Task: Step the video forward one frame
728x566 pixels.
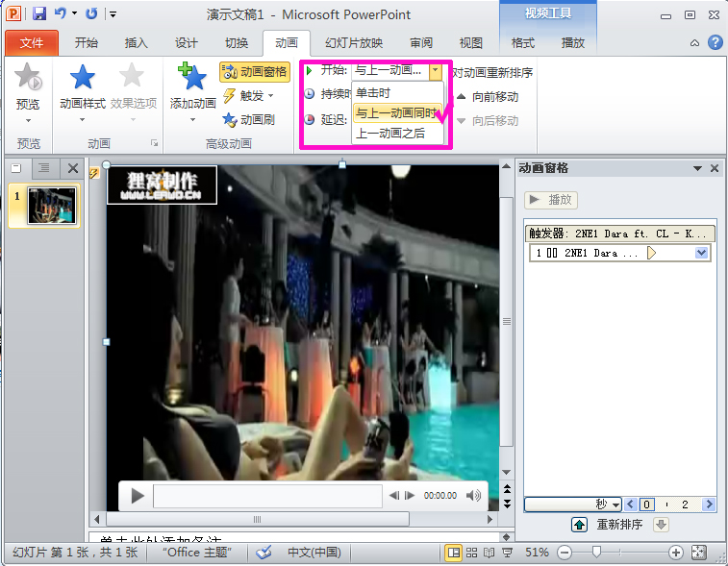Action: coord(410,496)
